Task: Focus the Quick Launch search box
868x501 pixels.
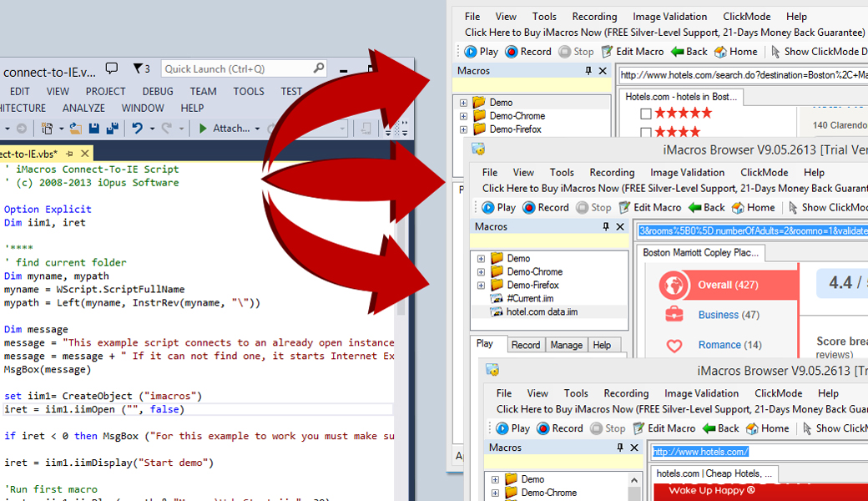Action: (x=244, y=68)
